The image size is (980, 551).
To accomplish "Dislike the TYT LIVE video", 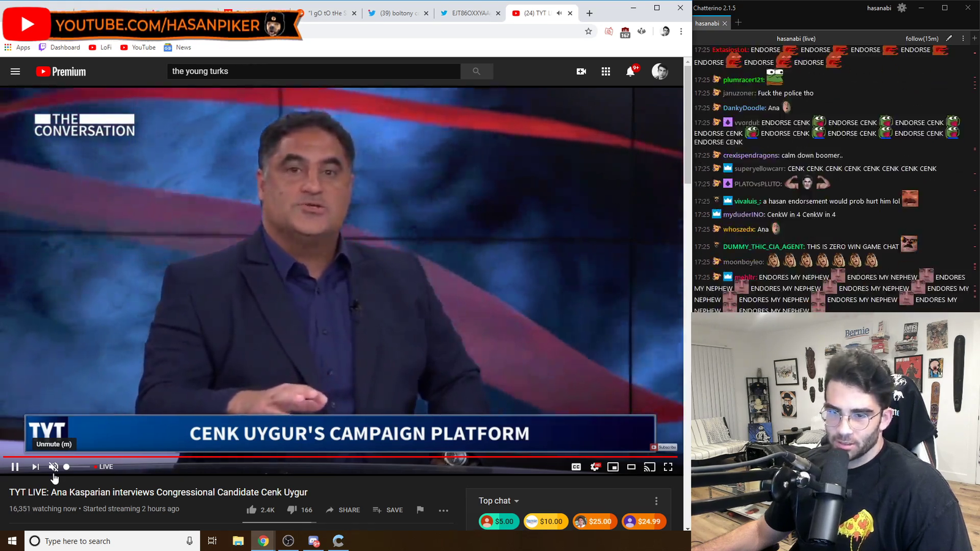I will point(300,509).
